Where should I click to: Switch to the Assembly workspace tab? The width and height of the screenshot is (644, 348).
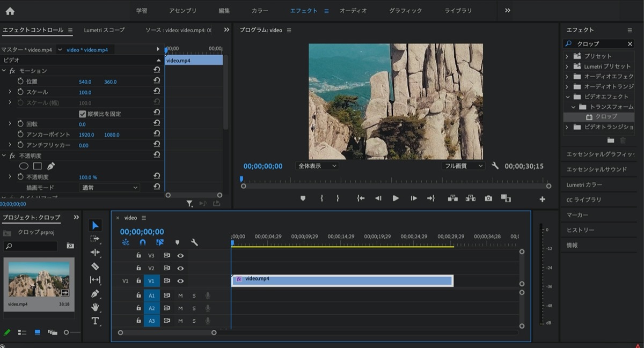click(x=182, y=11)
